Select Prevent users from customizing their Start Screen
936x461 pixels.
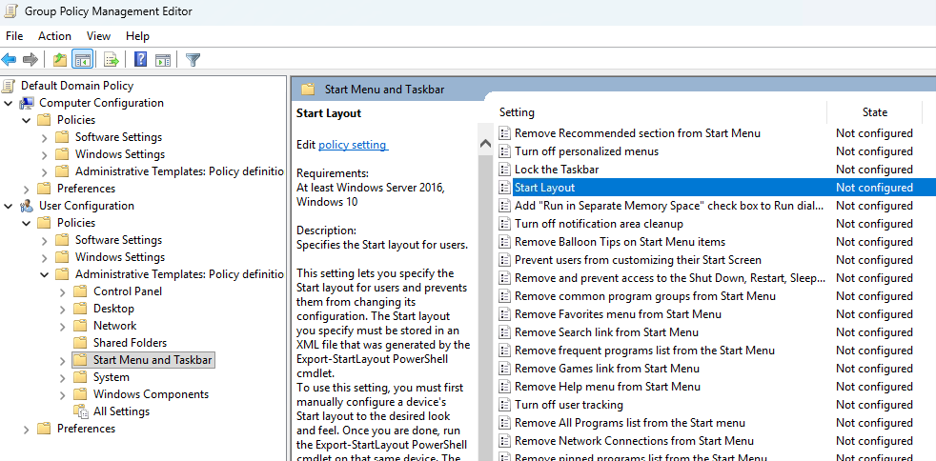click(x=638, y=260)
